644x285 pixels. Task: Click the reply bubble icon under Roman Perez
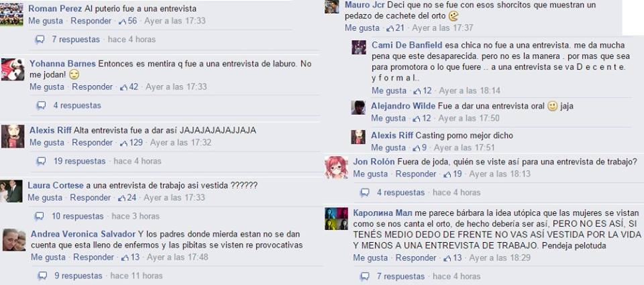click(x=40, y=40)
